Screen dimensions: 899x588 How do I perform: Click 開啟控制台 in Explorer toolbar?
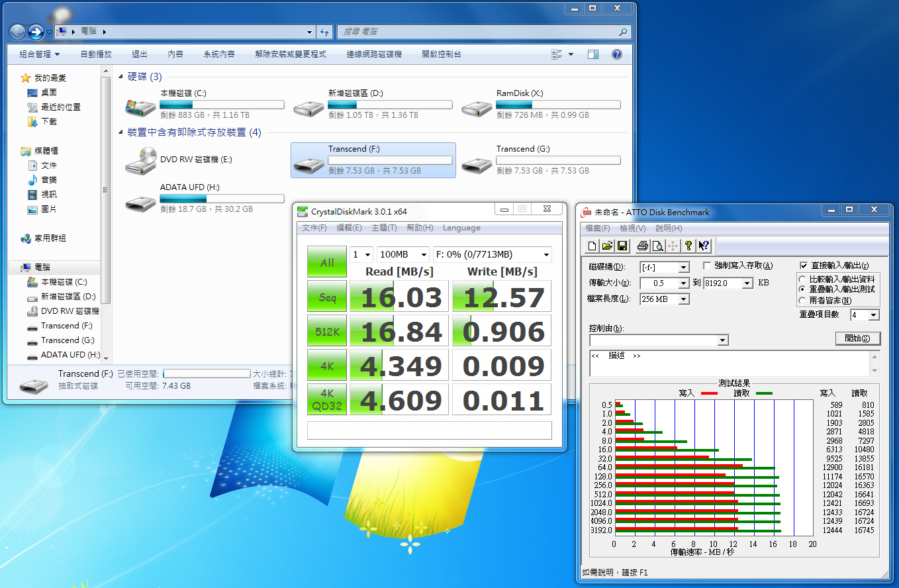tap(442, 54)
